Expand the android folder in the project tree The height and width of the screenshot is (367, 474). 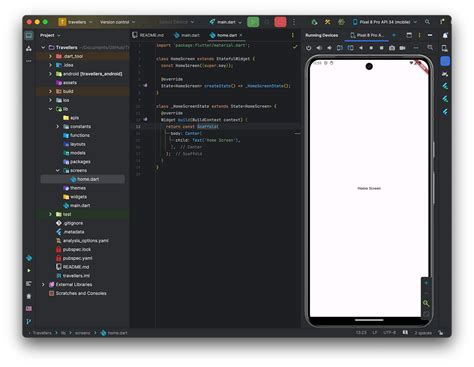click(x=50, y=74)
